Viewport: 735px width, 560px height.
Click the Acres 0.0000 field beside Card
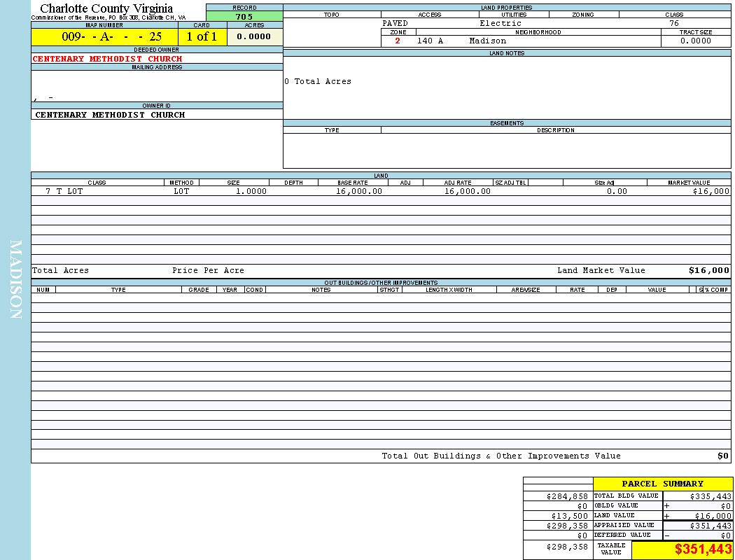point(254,37)
